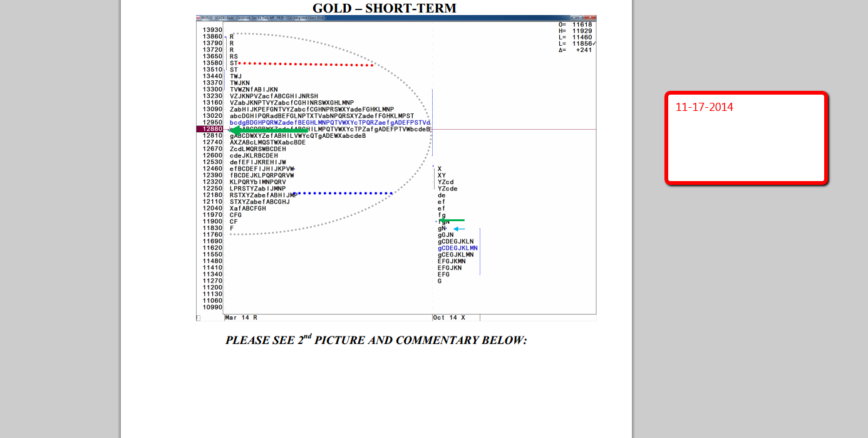Click the O= 11618 open value
The image size is (868, 438).
pyautogui.click(x=575, y=24)
